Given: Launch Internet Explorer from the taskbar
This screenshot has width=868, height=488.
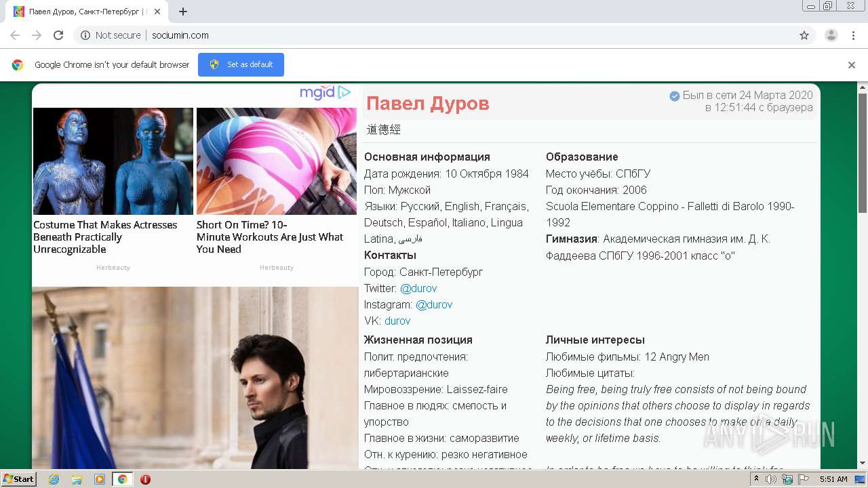Looking at the screenshot, I should (x=54, y=479).
